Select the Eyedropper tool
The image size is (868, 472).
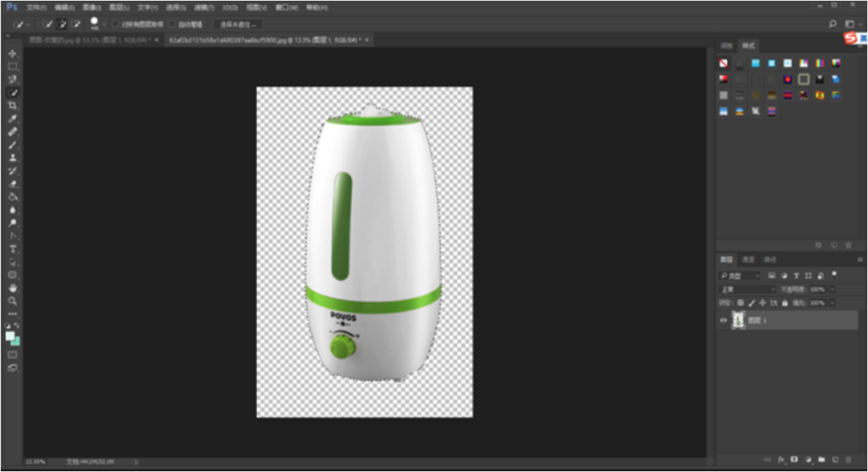tap(12, 119)
